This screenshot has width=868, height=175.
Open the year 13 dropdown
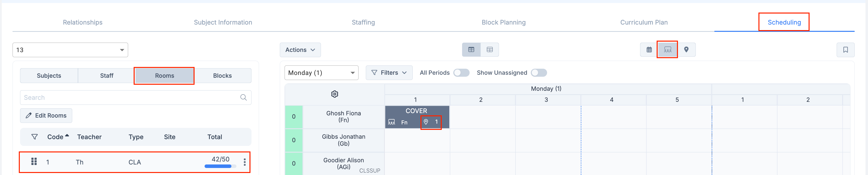pos(70,50)
